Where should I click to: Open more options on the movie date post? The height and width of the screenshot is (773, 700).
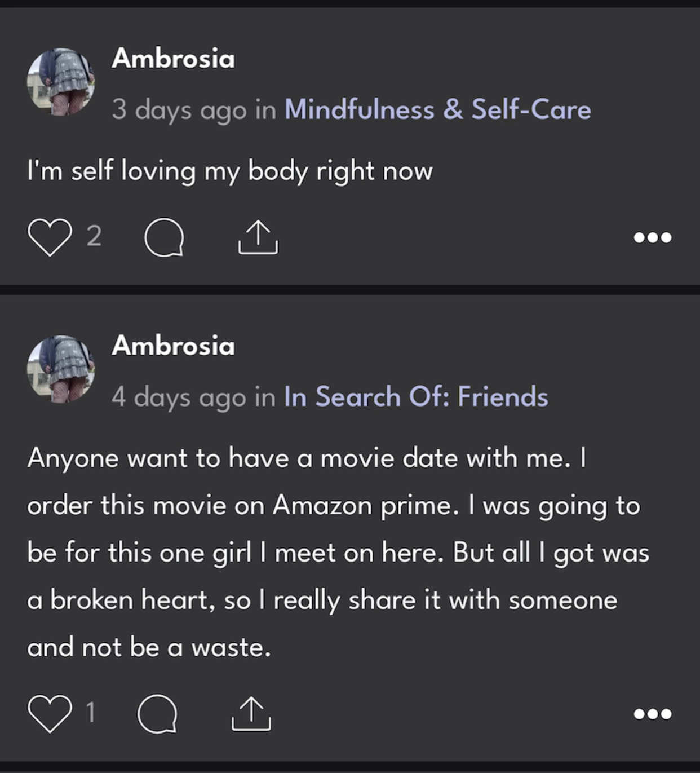(x=652, y=714)
